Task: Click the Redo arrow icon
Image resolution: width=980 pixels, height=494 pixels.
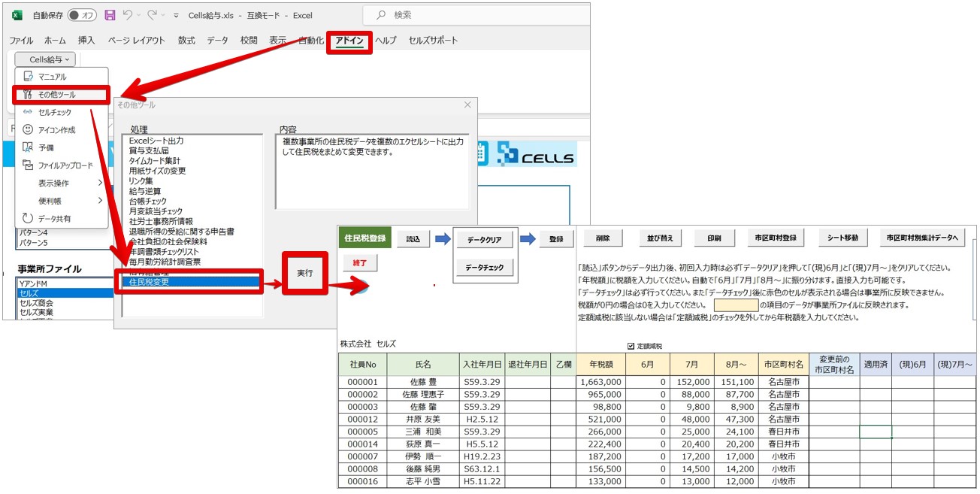Action: [153, 15]
